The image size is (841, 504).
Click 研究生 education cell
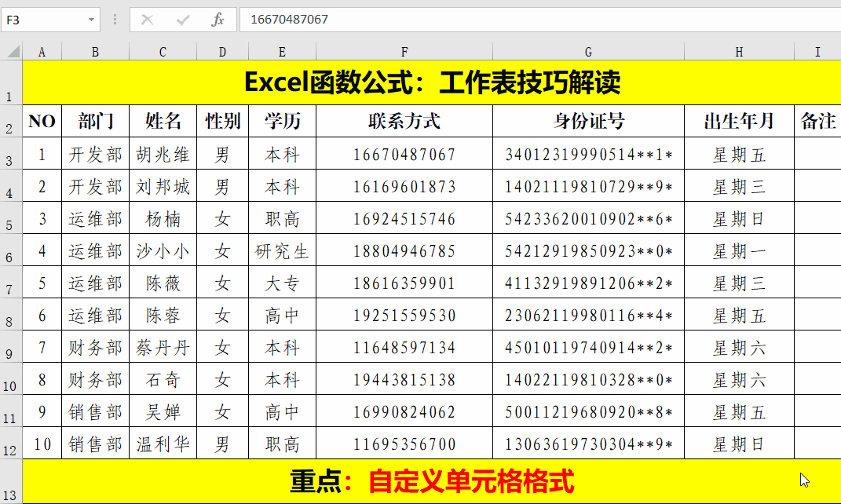click(x=282, y=251)
